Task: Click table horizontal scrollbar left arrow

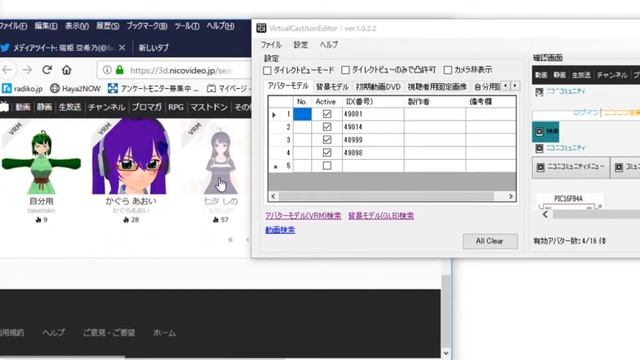Action: click(x=273, y=196)
